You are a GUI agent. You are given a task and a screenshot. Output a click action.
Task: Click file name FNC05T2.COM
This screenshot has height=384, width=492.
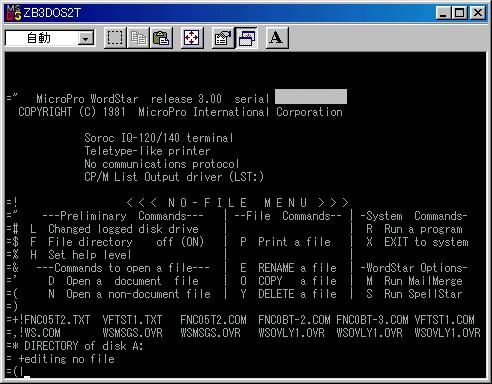[213, 320]
